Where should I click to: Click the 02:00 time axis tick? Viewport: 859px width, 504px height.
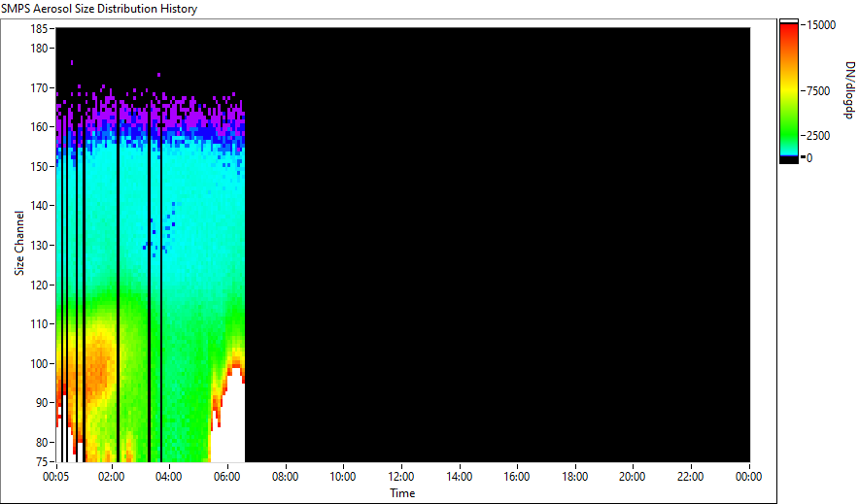tap(111, 477)
